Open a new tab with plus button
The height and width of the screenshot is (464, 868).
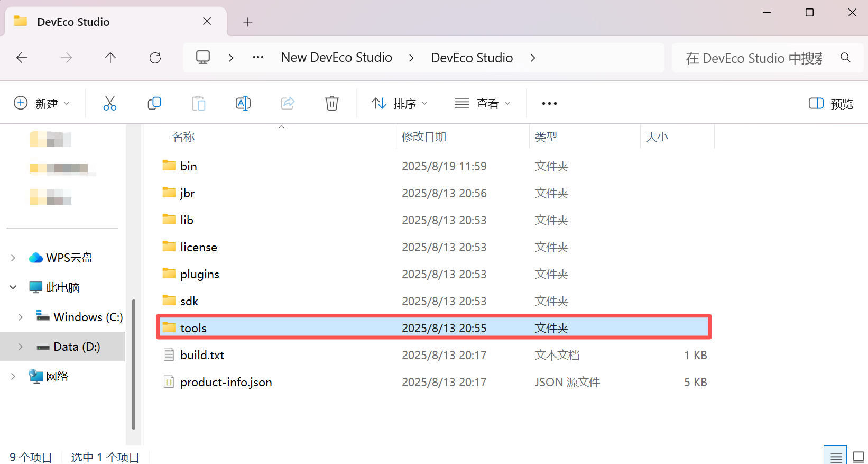[x=247, y=22]
